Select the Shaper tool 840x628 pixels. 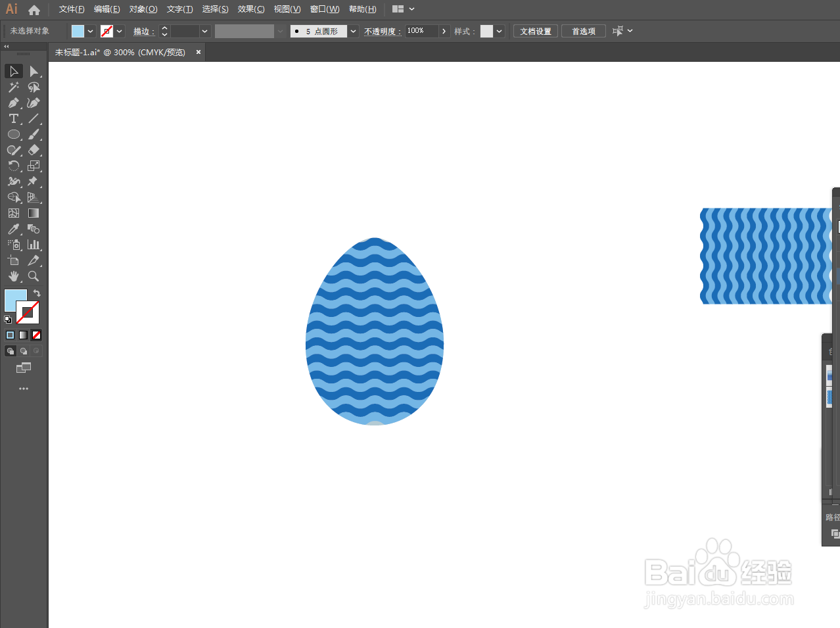pyautogui.click(x=14, y=150)
